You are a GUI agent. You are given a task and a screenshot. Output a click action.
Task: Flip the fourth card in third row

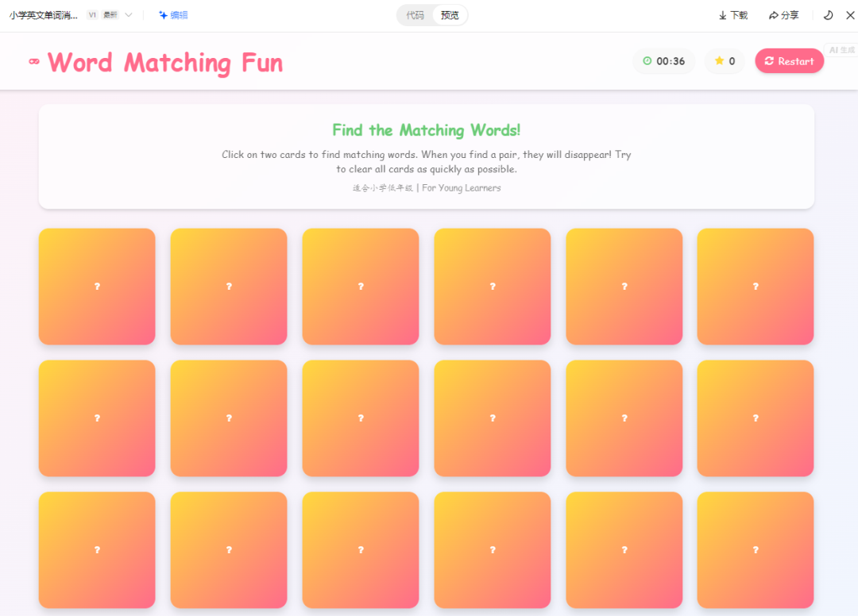pos(492,549)
